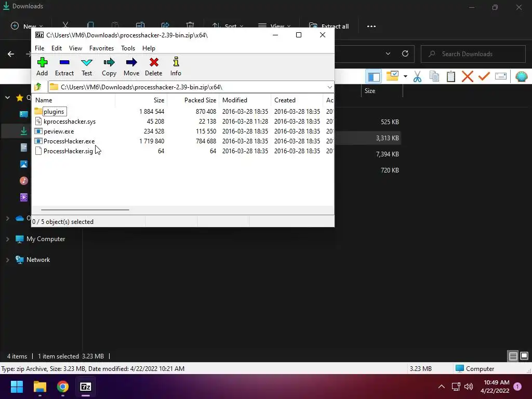Open Info for the selected item
Image resolution: width=532 pixels, height=399 pixels.
coord(176,66)
